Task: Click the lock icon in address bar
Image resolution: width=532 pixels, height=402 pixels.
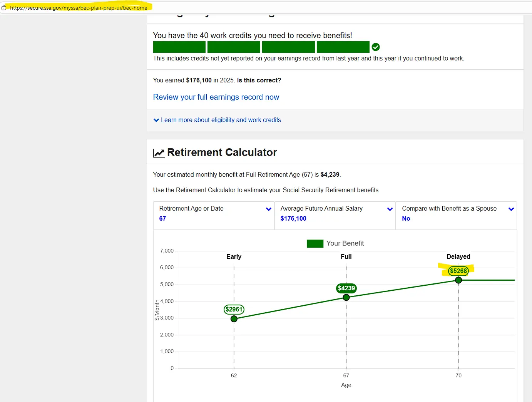Action: pos(4,7)
